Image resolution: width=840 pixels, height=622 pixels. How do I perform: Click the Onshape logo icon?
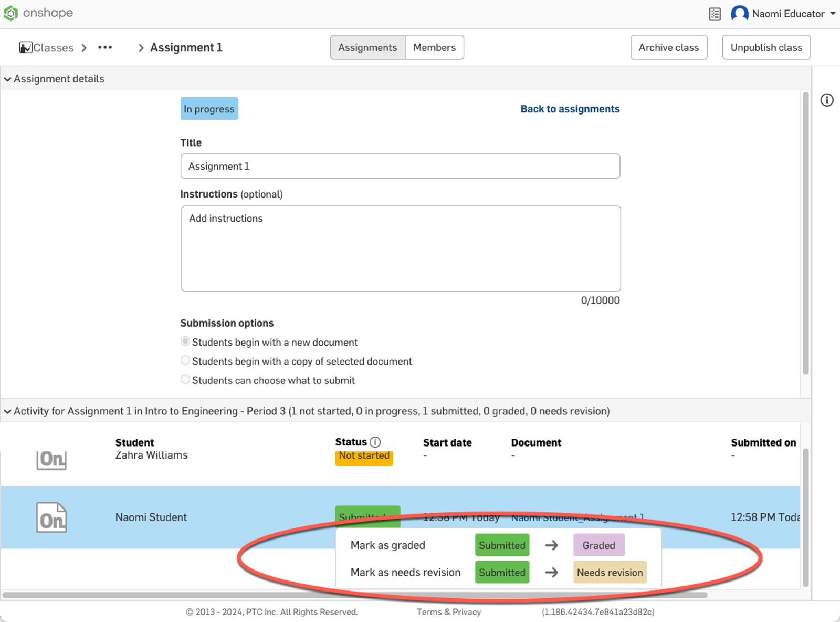tap(11, 13)
